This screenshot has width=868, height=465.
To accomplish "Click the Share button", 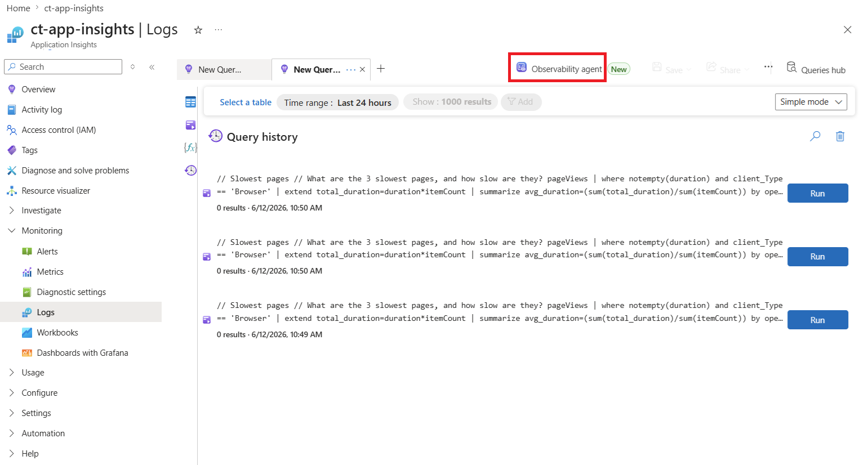I will coord(727,69).
